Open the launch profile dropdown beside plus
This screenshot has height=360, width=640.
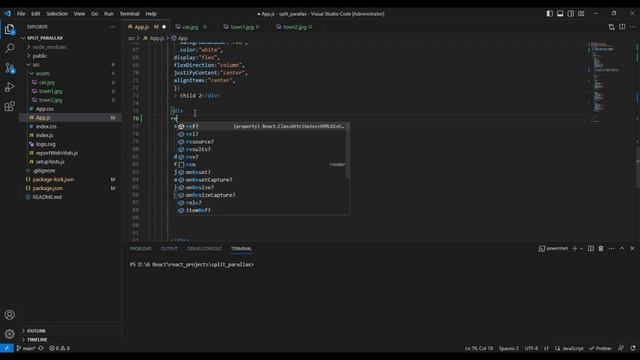(x=581, y=249)
